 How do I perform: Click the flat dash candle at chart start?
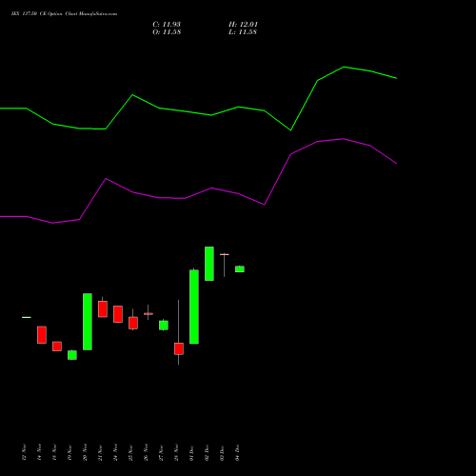coord(27,317)
